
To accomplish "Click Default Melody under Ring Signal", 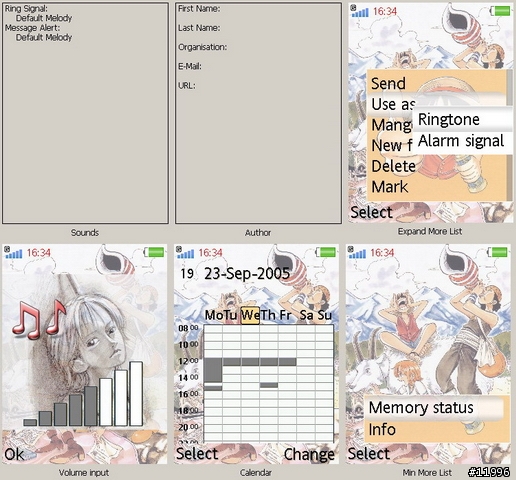I will tap(44, 18).
